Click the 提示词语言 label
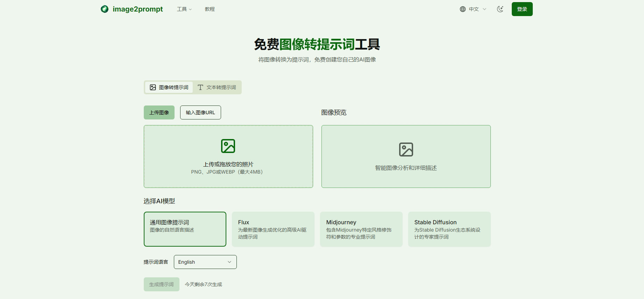 [156, 262]
